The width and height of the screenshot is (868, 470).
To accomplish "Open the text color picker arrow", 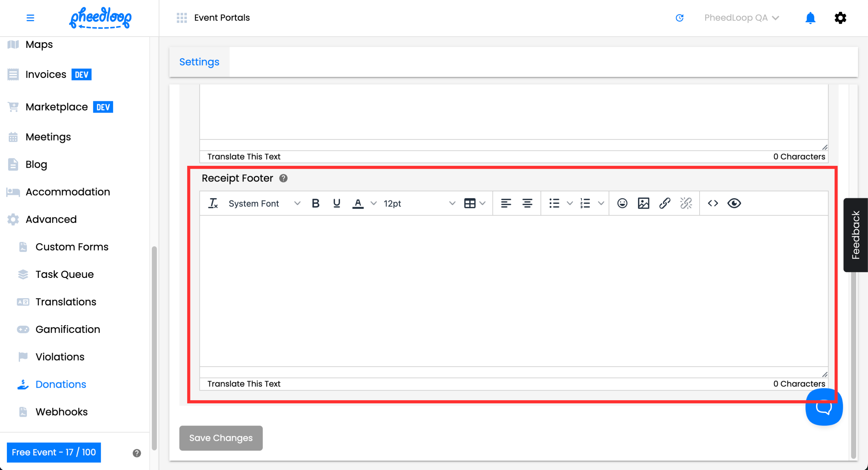I will click(x=373, y=203).
